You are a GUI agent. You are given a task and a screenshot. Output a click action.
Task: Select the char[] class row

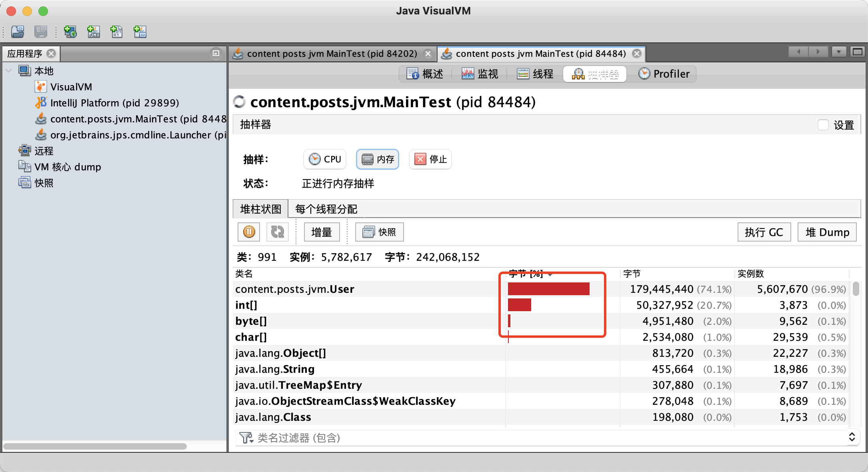(x=542, y=337)
